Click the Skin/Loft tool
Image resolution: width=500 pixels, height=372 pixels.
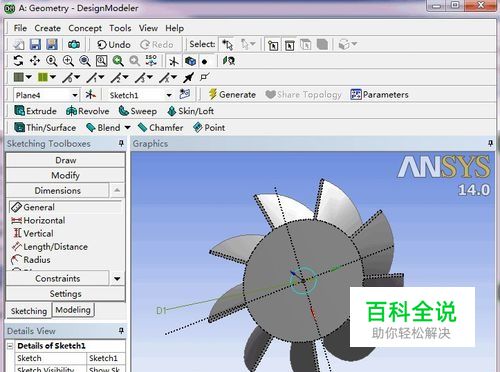click(x=190, y=111)
